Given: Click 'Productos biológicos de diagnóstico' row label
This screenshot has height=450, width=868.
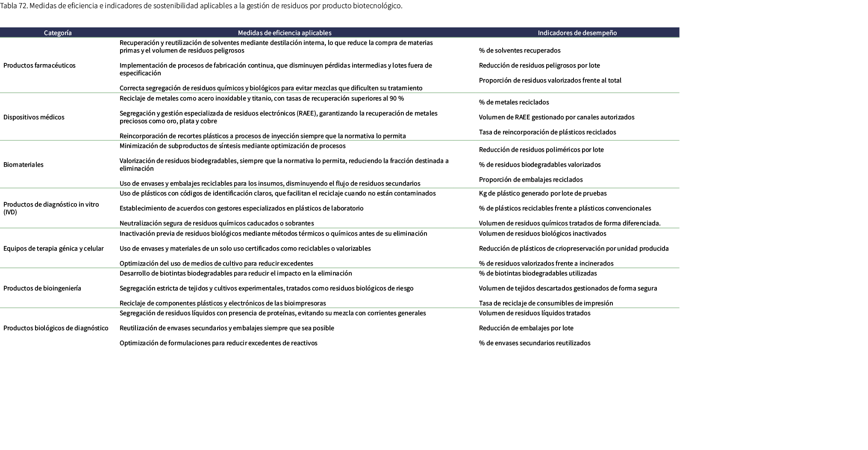Looking at the screenshot, I should 56,328.
